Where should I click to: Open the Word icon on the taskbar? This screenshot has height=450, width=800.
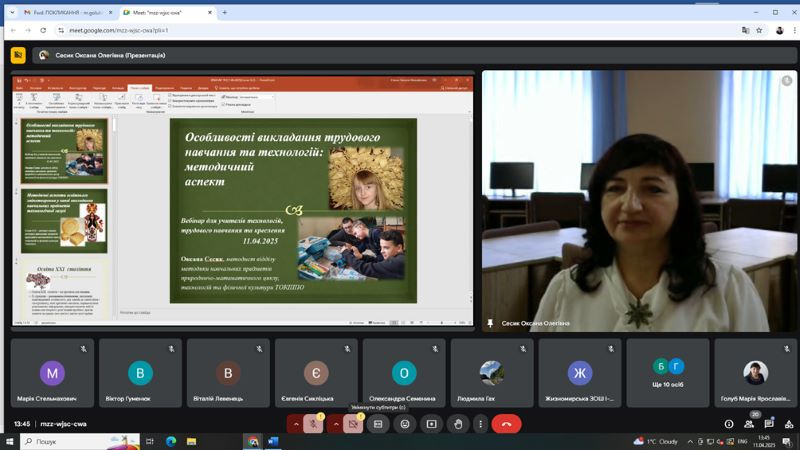[273, 441]
